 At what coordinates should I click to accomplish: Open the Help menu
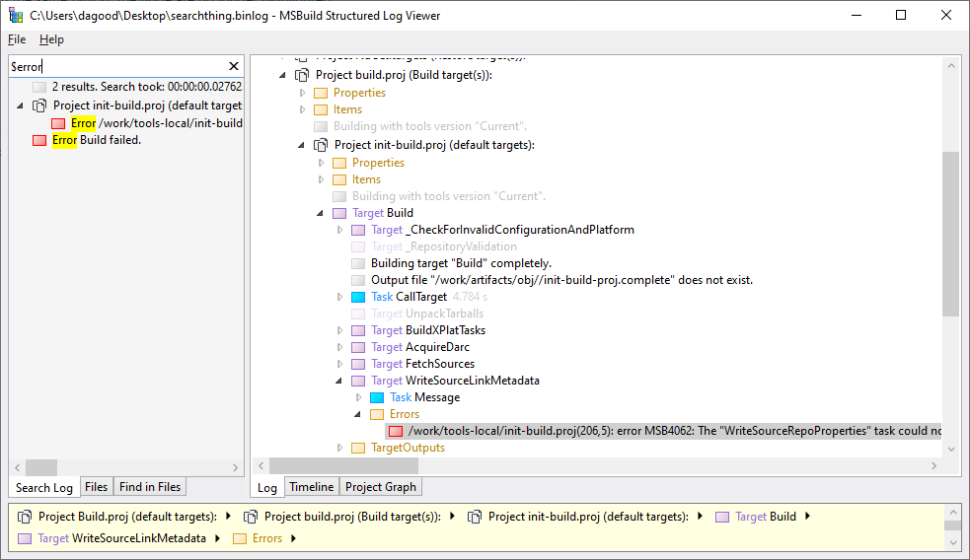click(x=51, y=39)
